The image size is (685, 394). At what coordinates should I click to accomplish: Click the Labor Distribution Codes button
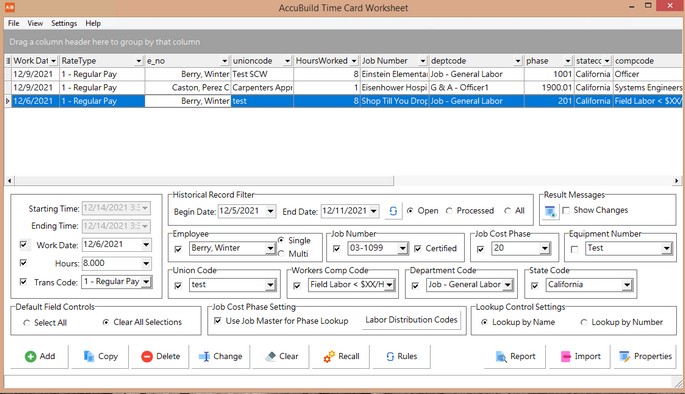[411, 320]
